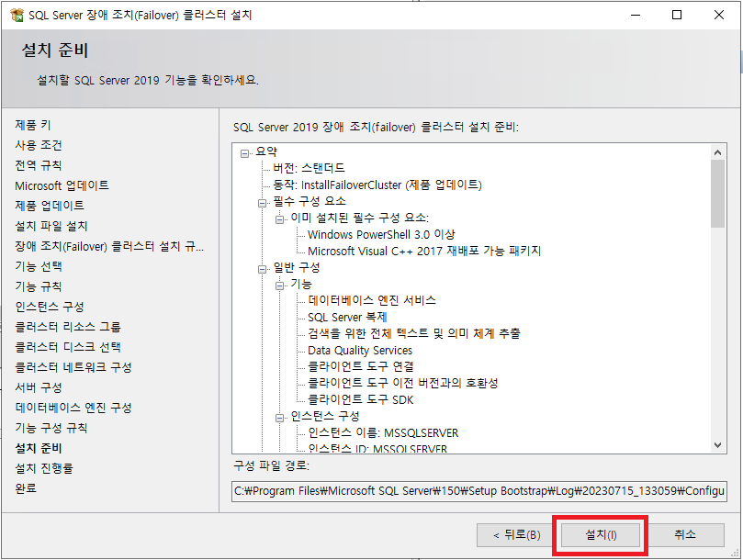This screenshot has width=743, height=560.
Task: Select the 설치 진행률 step
Action: click(x=44, y=468)
